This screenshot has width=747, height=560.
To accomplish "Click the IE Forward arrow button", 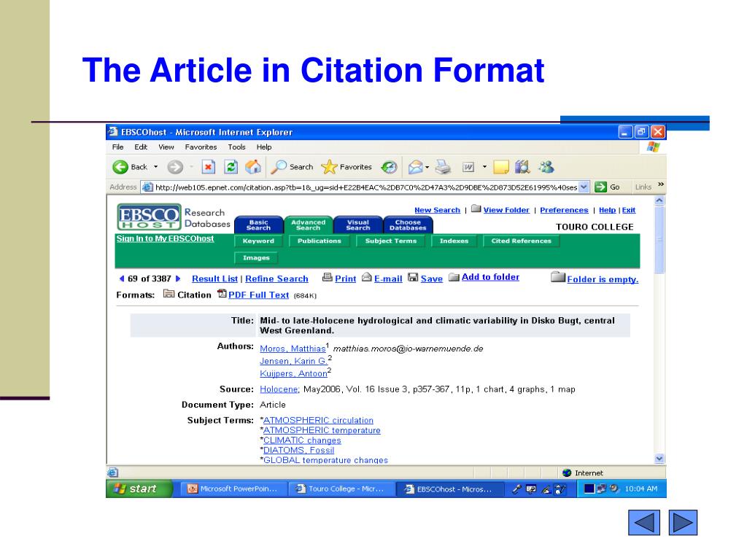I will pyautogui.click(x=175, y=167).
